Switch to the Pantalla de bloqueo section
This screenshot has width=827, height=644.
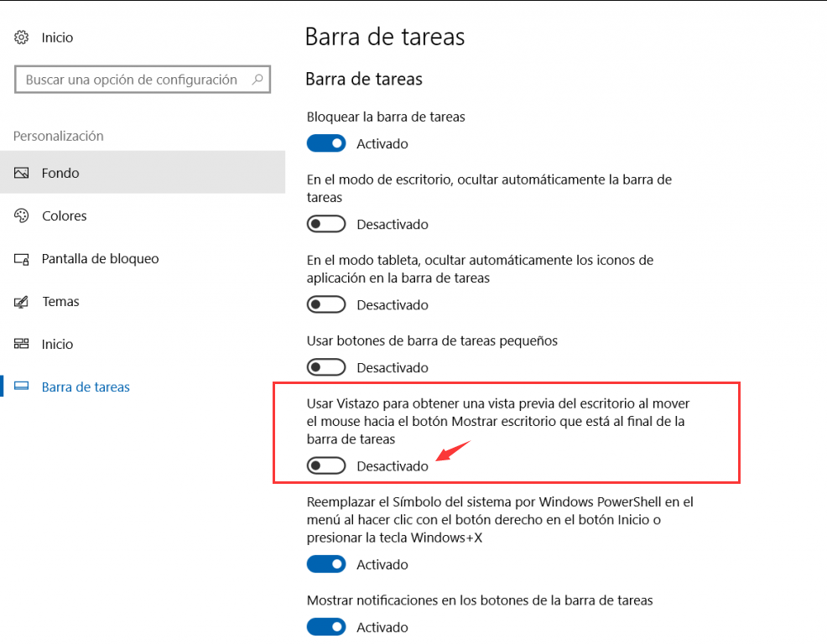pos(101,258)
